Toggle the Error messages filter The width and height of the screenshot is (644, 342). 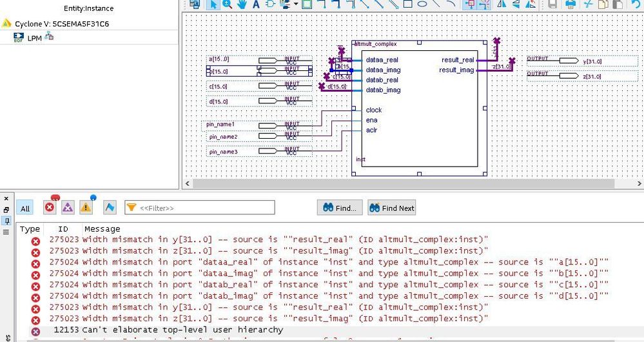(x=50, y=207)
